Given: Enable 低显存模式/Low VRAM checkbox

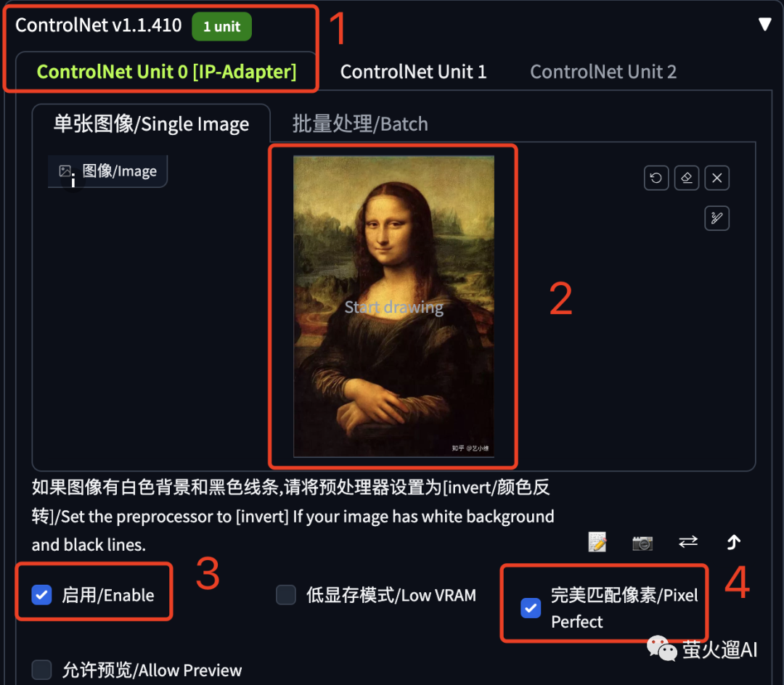Looking at the screenshot, I should [286, 594].
